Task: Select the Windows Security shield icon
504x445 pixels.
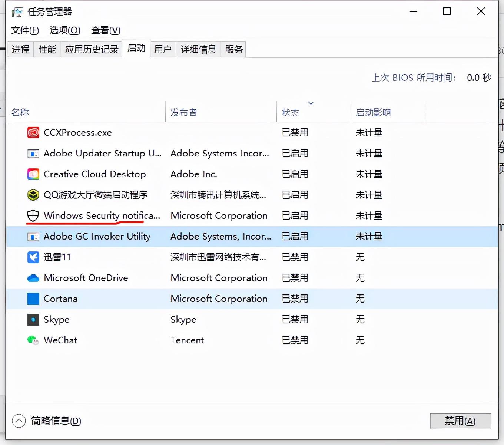Action: coord(33,215)
